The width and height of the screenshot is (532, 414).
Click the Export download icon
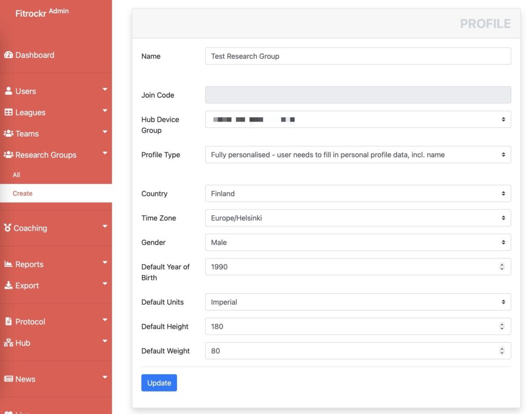coord(8,286)
